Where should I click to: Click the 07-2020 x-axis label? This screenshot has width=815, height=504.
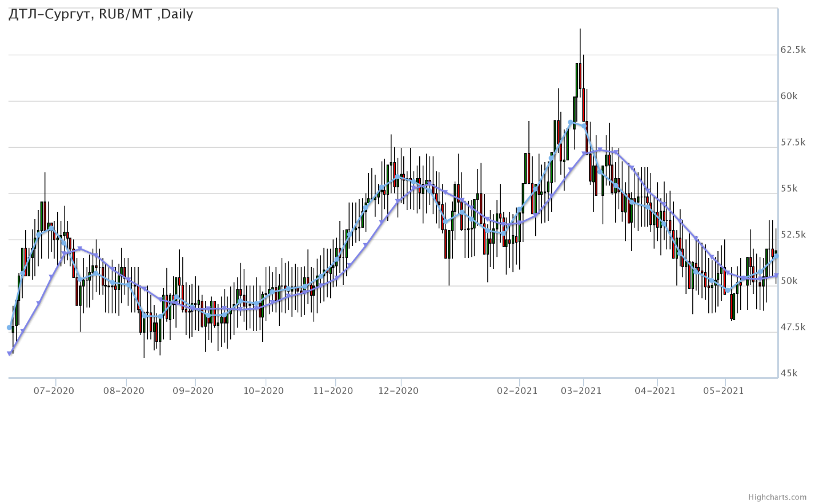[54, 391]
